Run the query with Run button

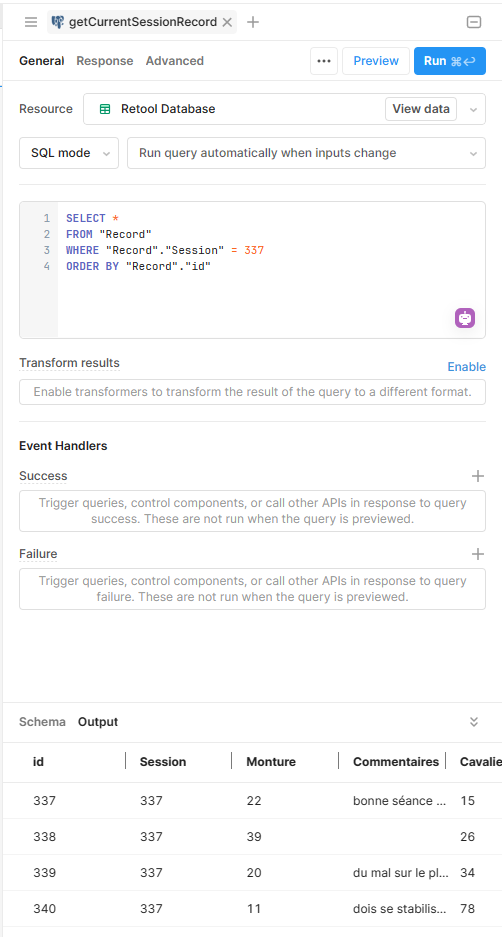450,61
